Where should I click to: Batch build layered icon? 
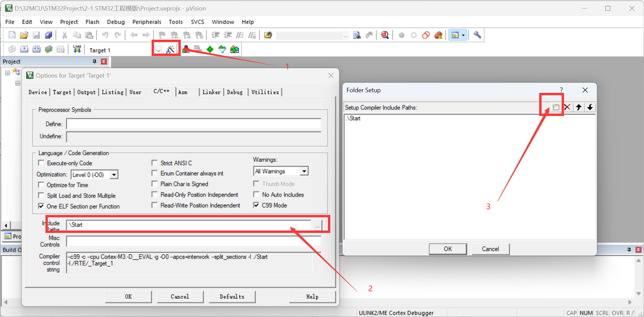coord(48,49)
